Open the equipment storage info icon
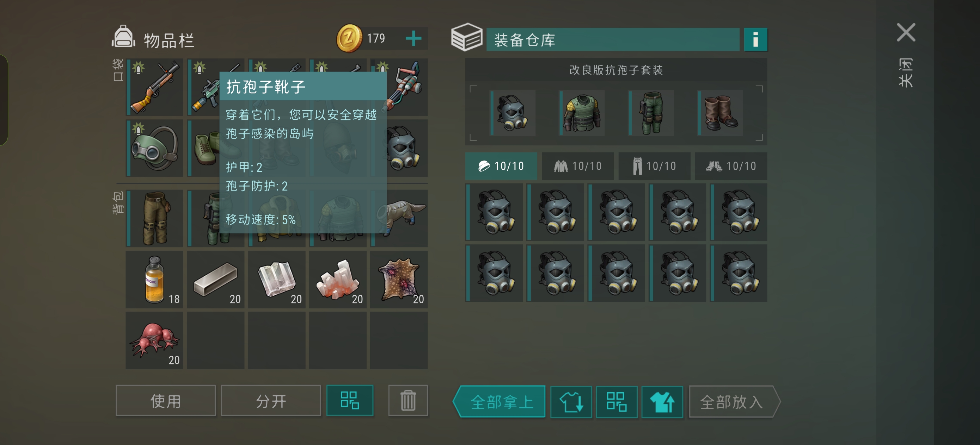This screenshot has width=980, height=445. pyautogui.click(x=755, y=39)
